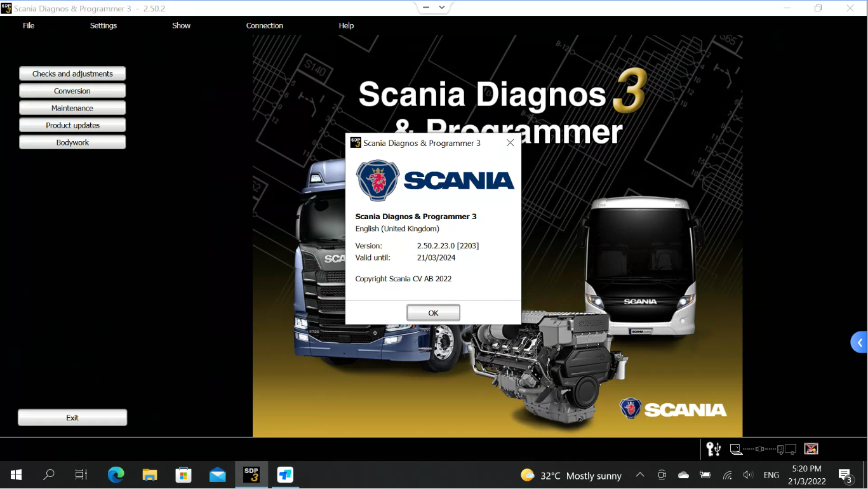Open the Settings menu
This screenshot has width=868, height=489.
coord(103,25)
